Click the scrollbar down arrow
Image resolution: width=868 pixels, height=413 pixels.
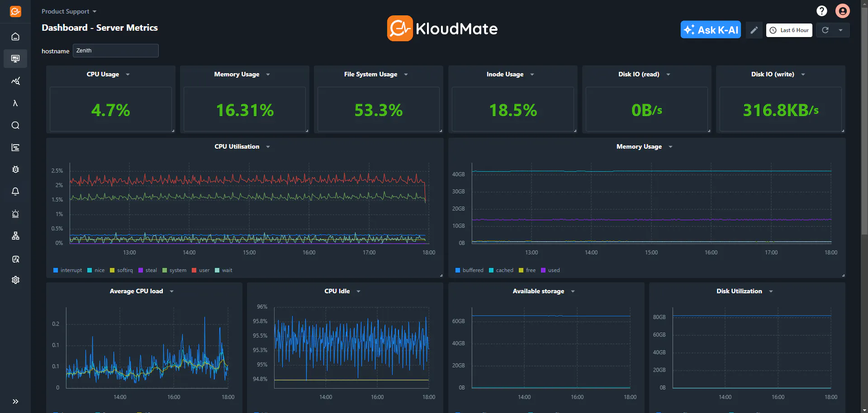(x=864, y=410)
